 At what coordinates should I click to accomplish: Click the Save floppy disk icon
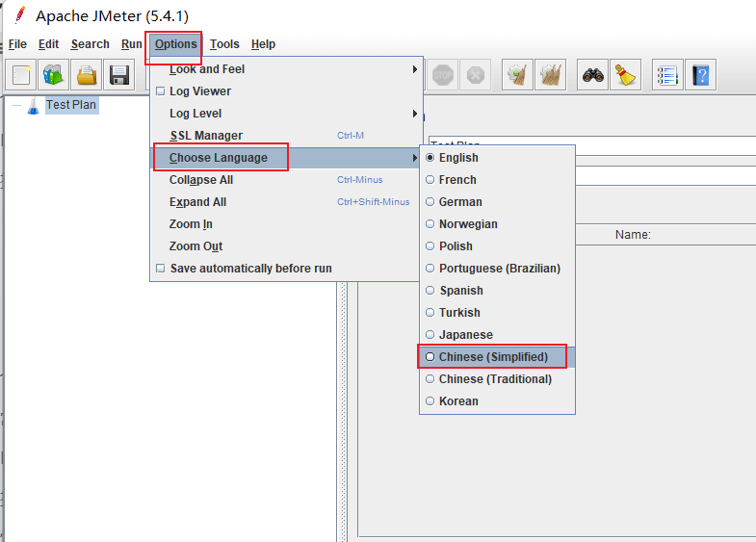(x=119, y=75)
